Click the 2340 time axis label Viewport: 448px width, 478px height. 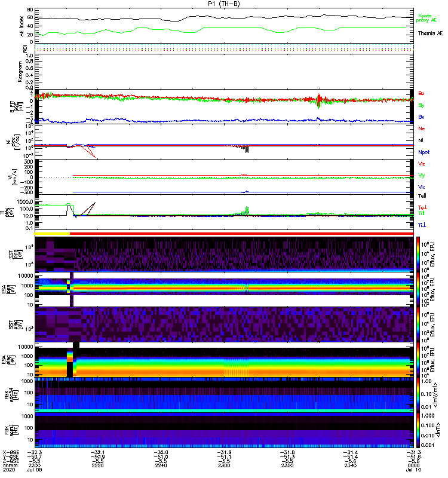(350, 465)
